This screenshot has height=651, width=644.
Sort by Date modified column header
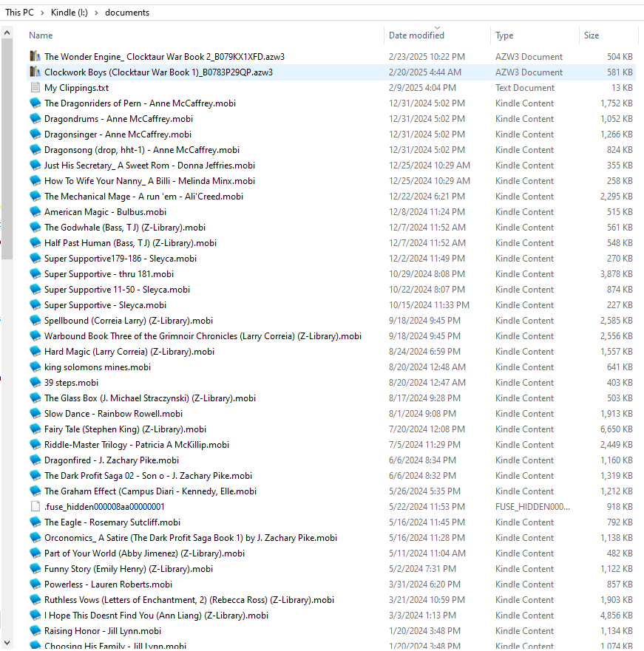tap(416, 35)
